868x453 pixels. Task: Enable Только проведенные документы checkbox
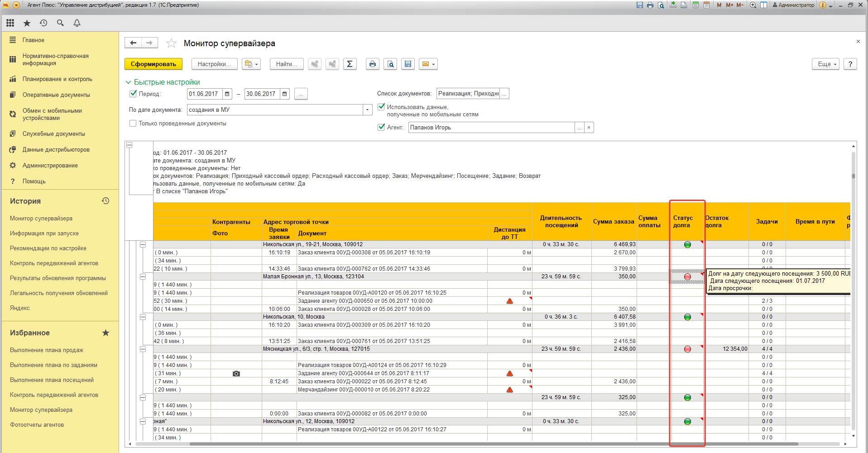[x=133, y=123]
